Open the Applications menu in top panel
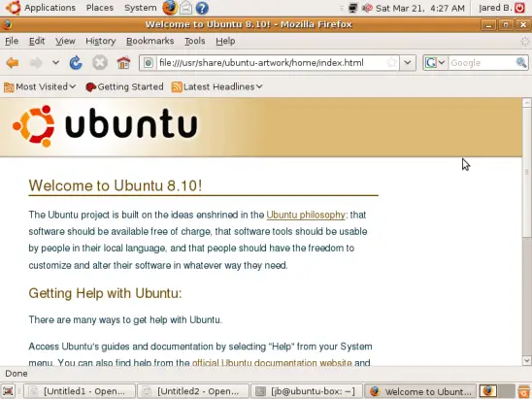532x399 pixels. click(50, 8)
